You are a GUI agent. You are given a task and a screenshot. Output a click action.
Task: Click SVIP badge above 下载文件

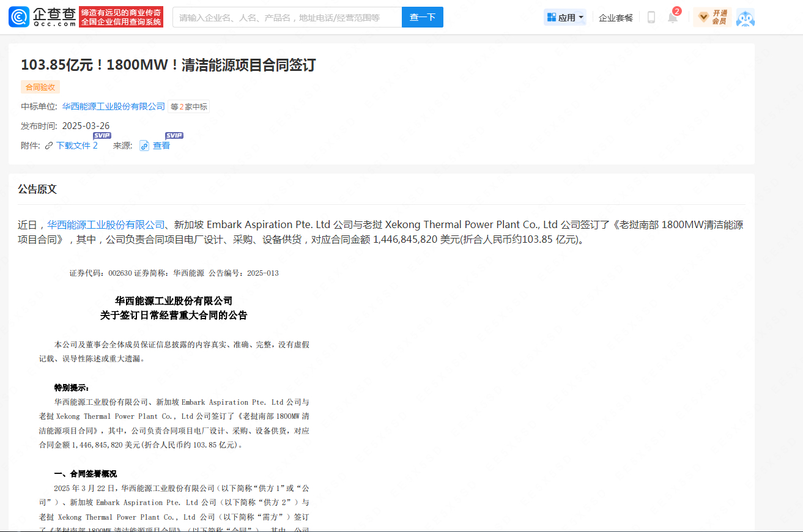[102, 136]
